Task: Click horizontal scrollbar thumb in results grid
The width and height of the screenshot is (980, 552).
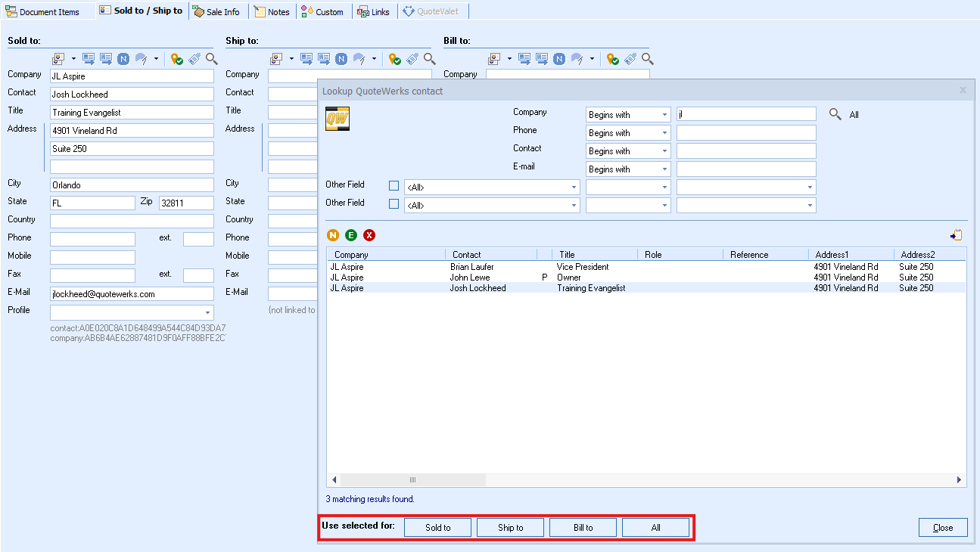Action: coord(412,479)
